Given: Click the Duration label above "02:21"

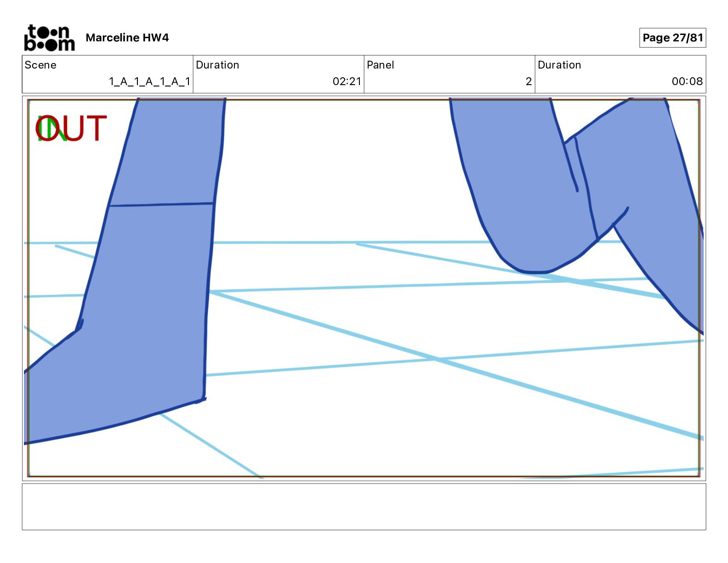Looking at the screenshot, I should [217, 65].
